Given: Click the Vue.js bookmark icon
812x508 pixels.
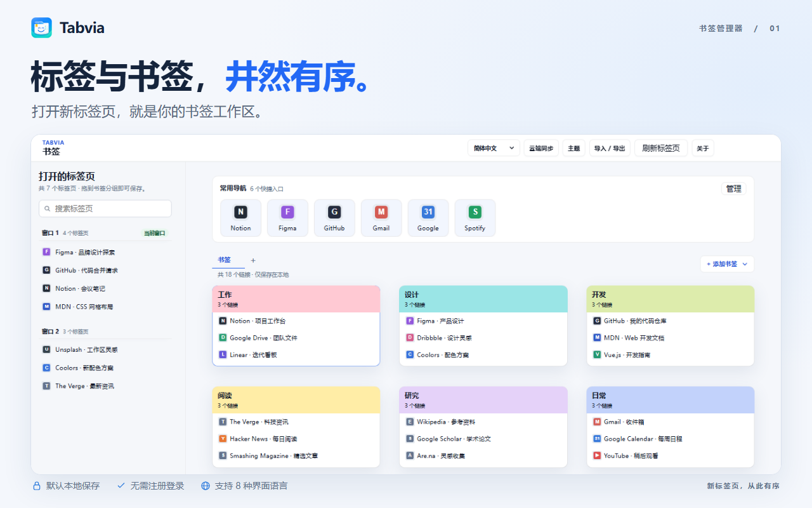Looking at the screenshot, I should tap(597, 355).
